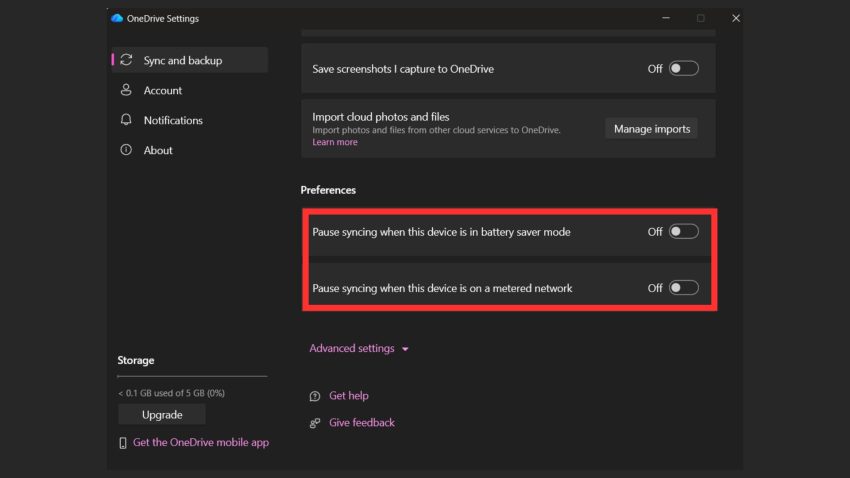Click the Give feedback person icon
This screenshot has height=478, width=850.
coord(314,423)
